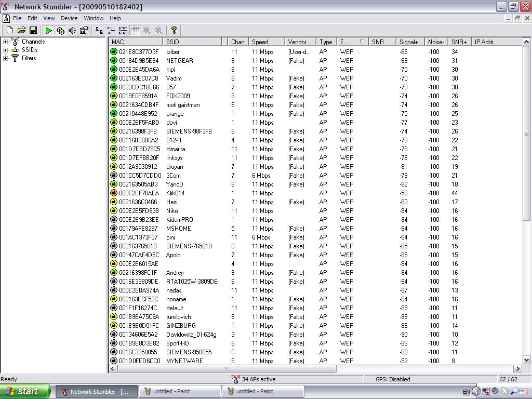Viewport: 532px width, 399px height.
Task: Open the File menu
Action: (x=17, y=18)
